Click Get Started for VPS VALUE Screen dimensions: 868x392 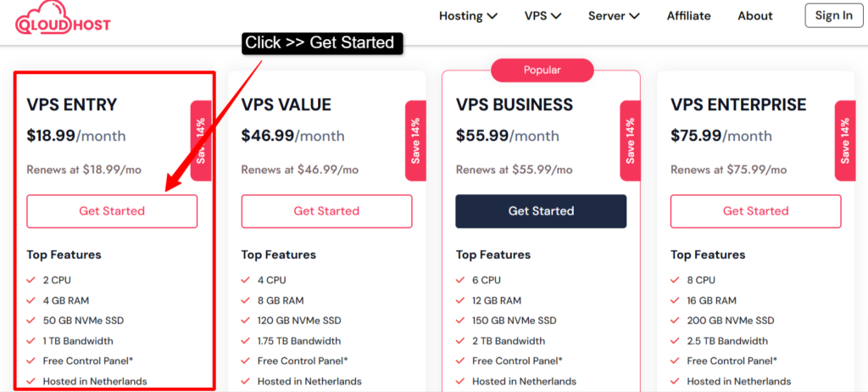click(x=326, y=211)
